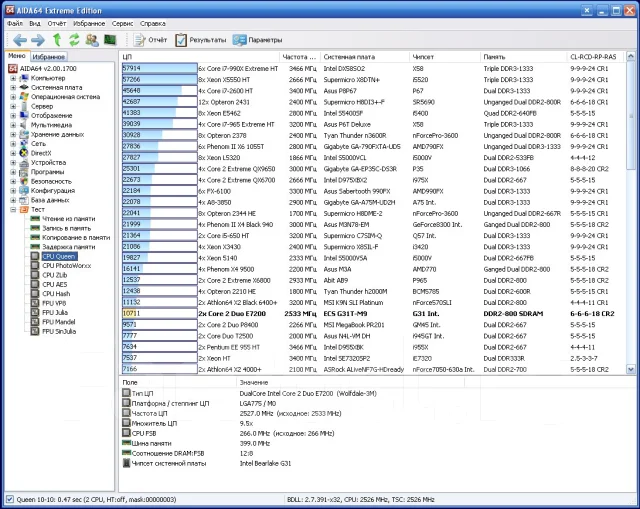This screenshot has width=640, height=509.
Task: Select DirectX tree item
Action: [x=41, y=153]
